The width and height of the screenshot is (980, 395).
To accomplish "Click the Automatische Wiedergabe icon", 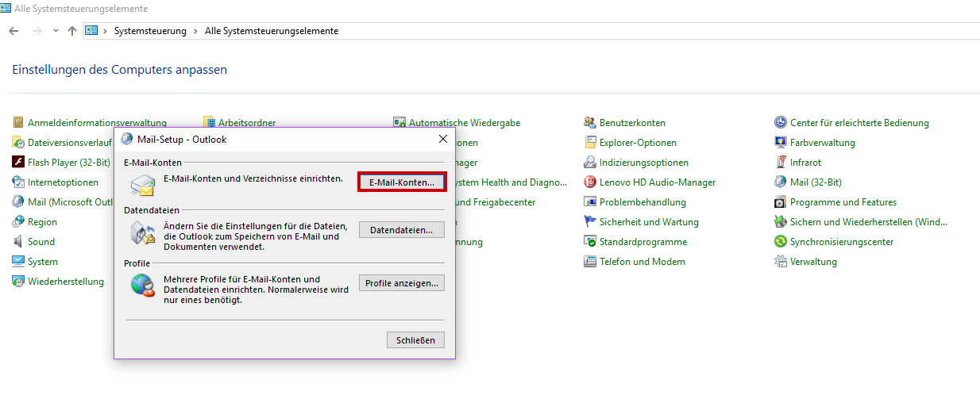I will [x=399, y=123].
